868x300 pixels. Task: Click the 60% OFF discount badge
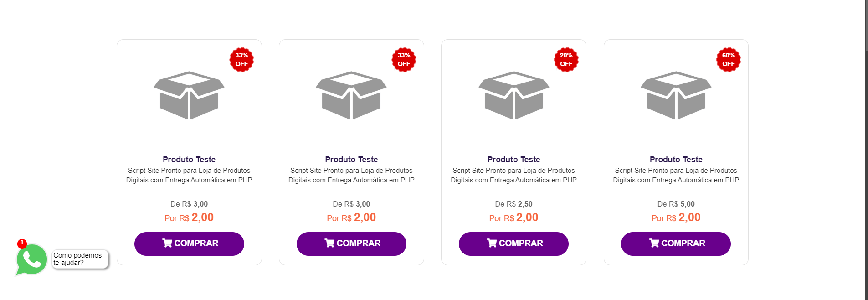(728, 60)
